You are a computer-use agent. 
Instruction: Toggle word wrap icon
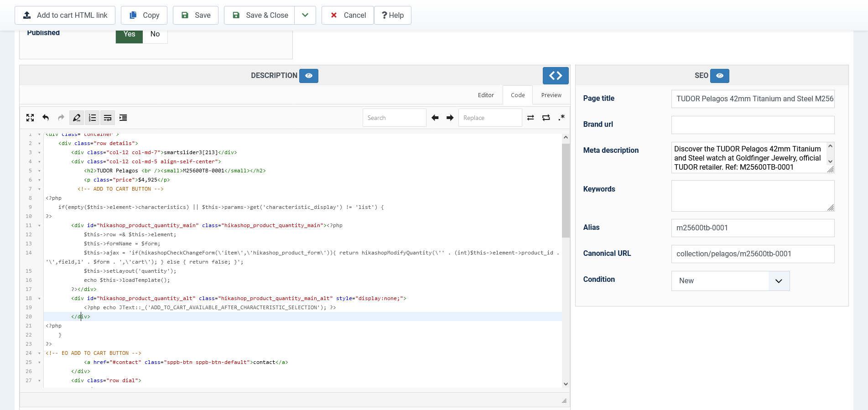tap(108, 118)
